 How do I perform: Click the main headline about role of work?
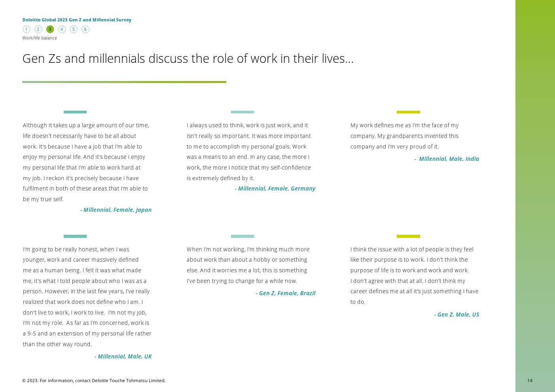coord(188,58)
